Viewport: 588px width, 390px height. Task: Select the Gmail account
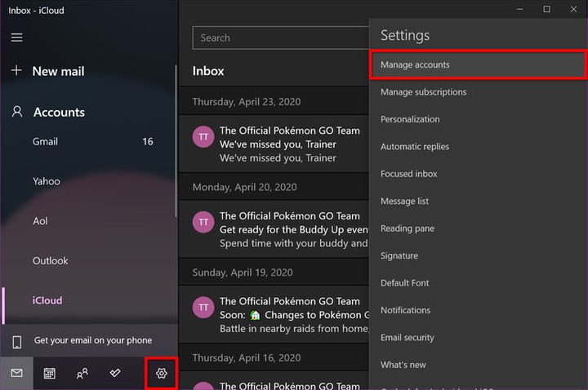coord(46,141)
